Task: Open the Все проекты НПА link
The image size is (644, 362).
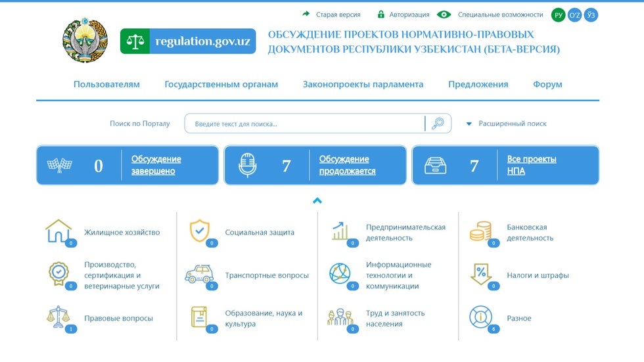Action: 531,165
